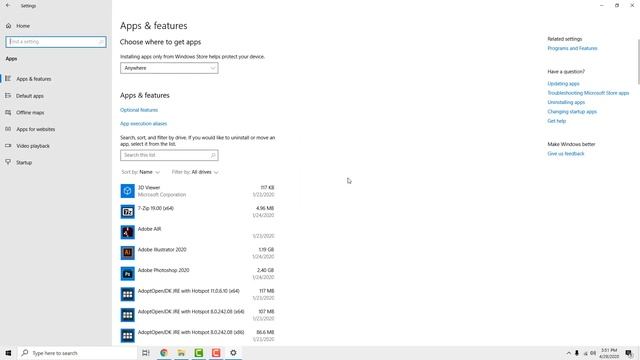Select AdoptOpenJDK JRE with Hotspot 8.0.242.08 (x64) text
This screenshot has width=640, height=360.
(191, 311)
